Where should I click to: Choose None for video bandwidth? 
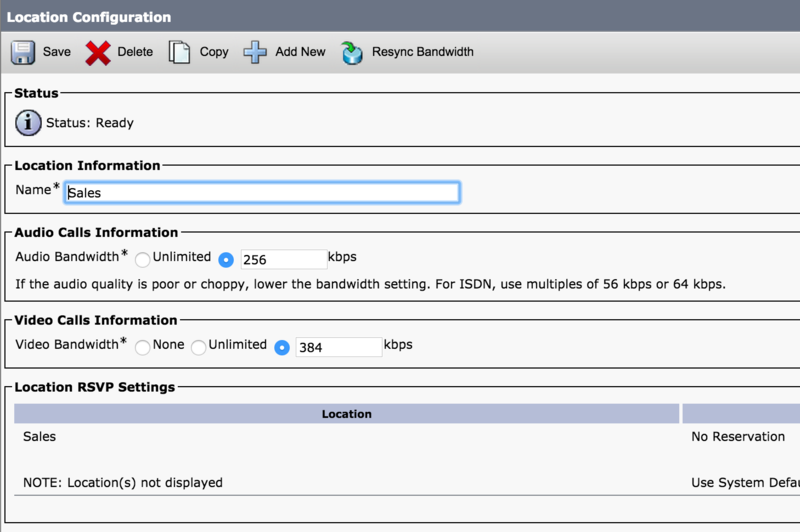(142, 347)
